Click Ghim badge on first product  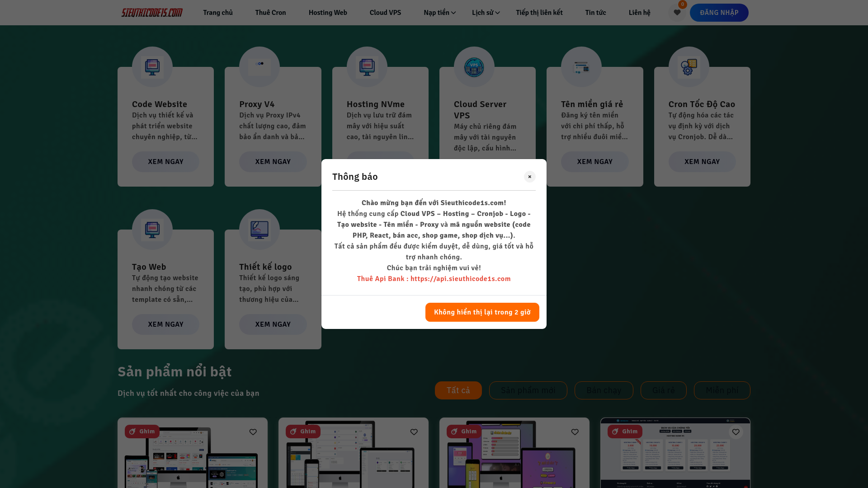[142, 432]
